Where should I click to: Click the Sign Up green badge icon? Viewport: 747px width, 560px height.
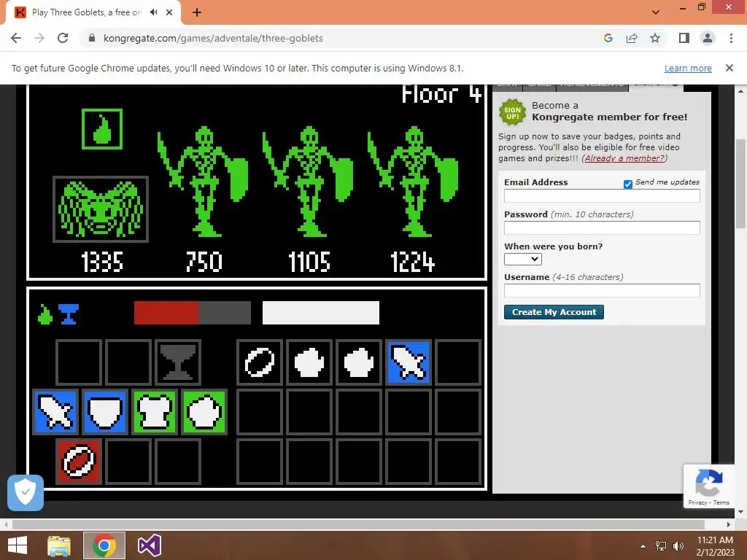tap(513, 112)
